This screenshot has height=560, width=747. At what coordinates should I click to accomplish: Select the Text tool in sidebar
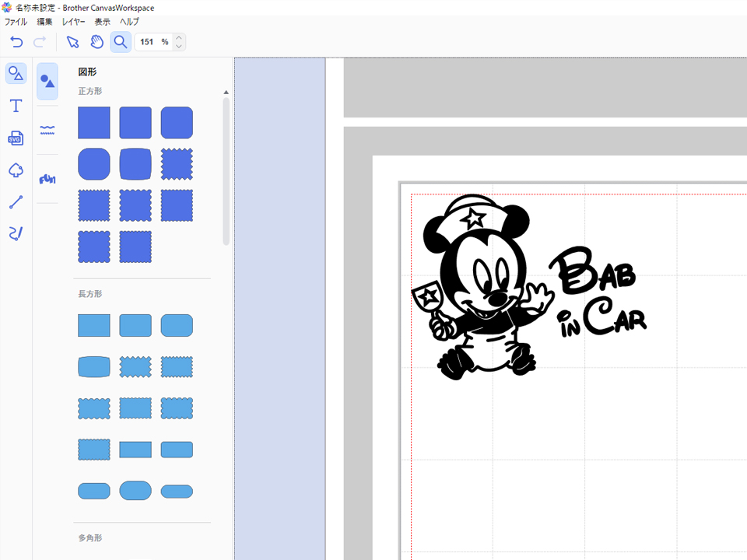coord(16,106)
